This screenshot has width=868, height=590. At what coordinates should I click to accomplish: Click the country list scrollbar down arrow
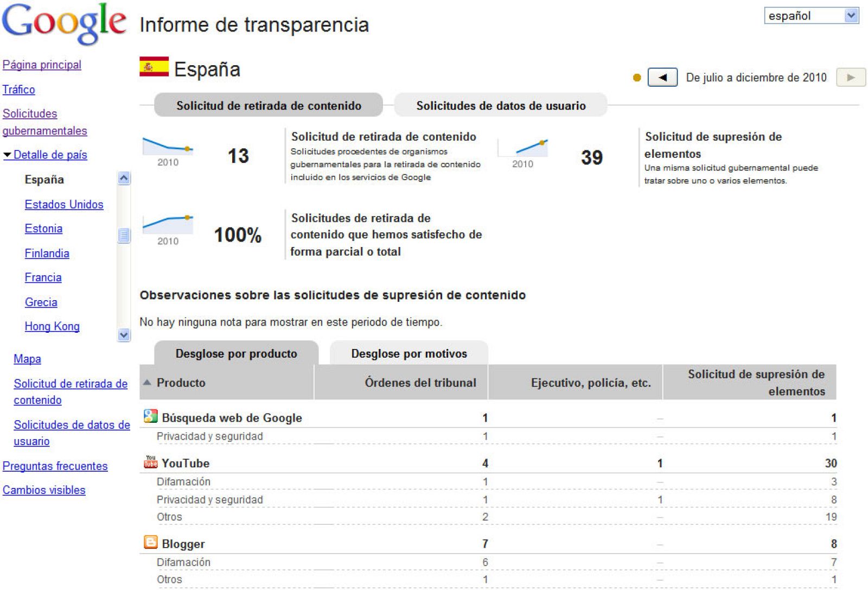(x=124, y=335)
